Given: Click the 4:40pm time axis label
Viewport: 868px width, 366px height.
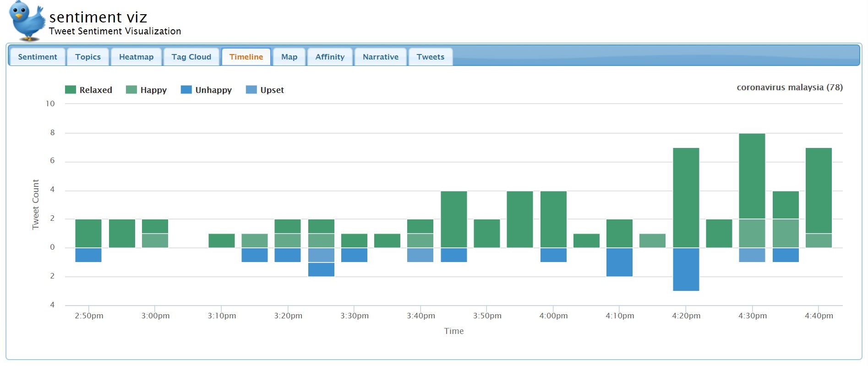Looking at the screenshot, I should tap(819, 316).
